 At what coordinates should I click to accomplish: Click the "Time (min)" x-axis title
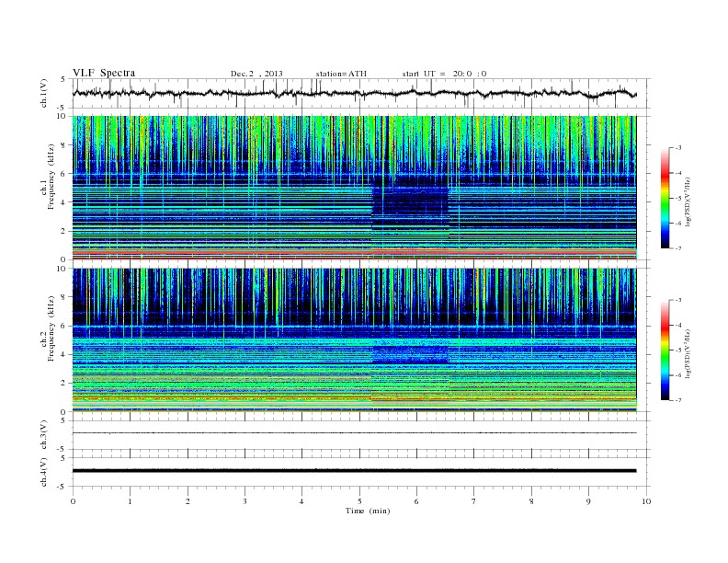click(x=368, y=511)
